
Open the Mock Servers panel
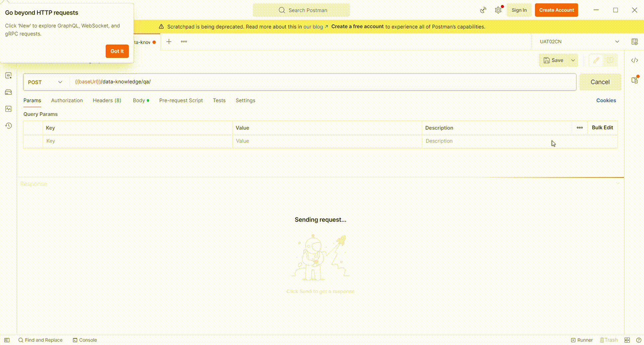[x=9, y=92]
